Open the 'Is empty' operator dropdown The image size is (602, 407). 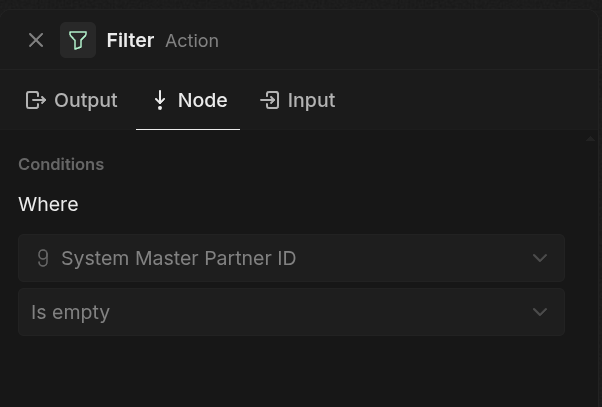tap(291, 312)
